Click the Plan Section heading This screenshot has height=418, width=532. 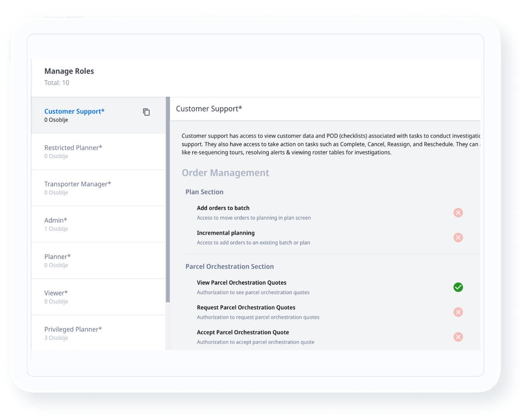(204, 192)
